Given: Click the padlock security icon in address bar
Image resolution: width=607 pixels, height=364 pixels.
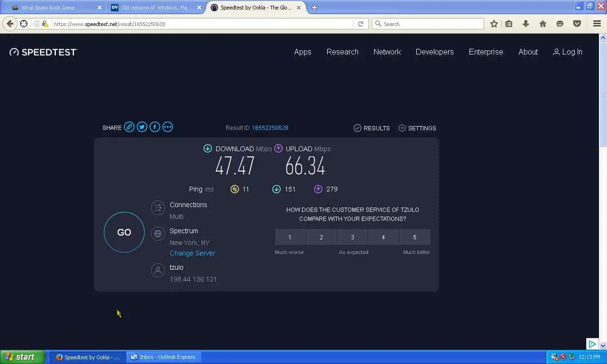Looking at the screenshot, I should point(45,24).
